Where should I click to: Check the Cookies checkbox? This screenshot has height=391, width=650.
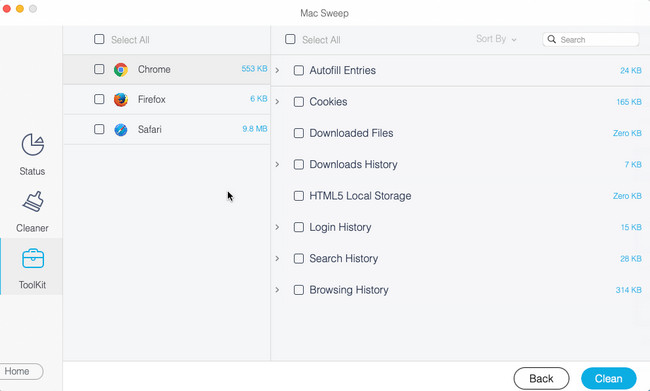coord(298,102)
